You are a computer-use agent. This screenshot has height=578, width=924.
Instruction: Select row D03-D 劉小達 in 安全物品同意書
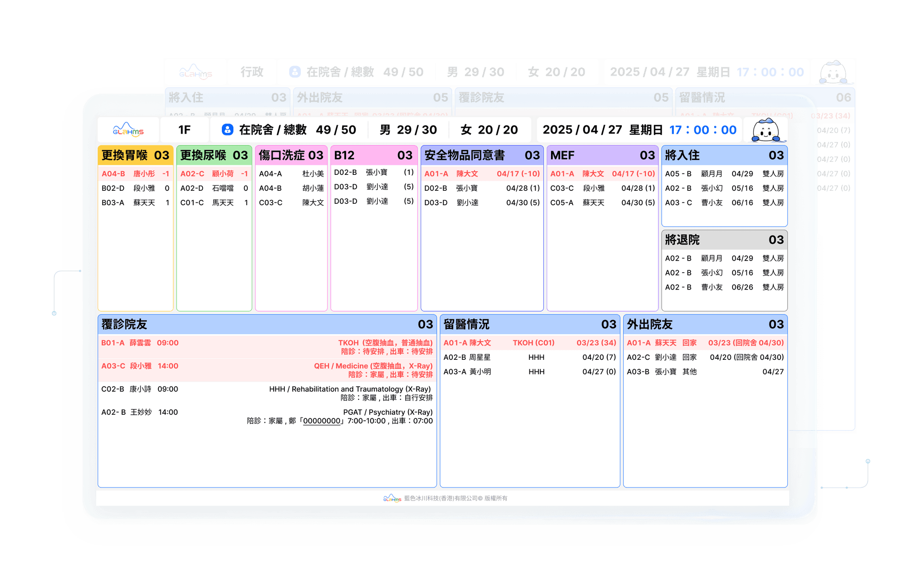coord(482,203)
